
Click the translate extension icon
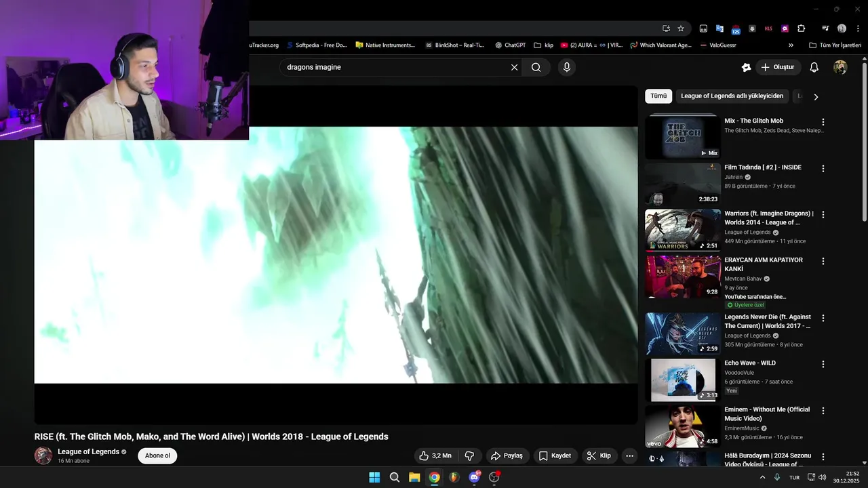pos(719,28)
